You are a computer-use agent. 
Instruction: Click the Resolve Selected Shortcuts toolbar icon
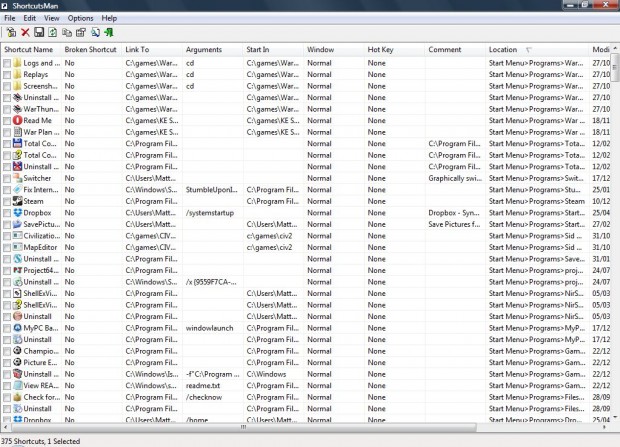point(11,32)
